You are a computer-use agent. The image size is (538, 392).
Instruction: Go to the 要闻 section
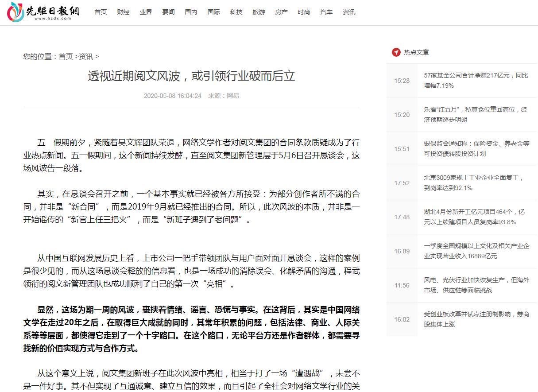[x=168, y=12]
